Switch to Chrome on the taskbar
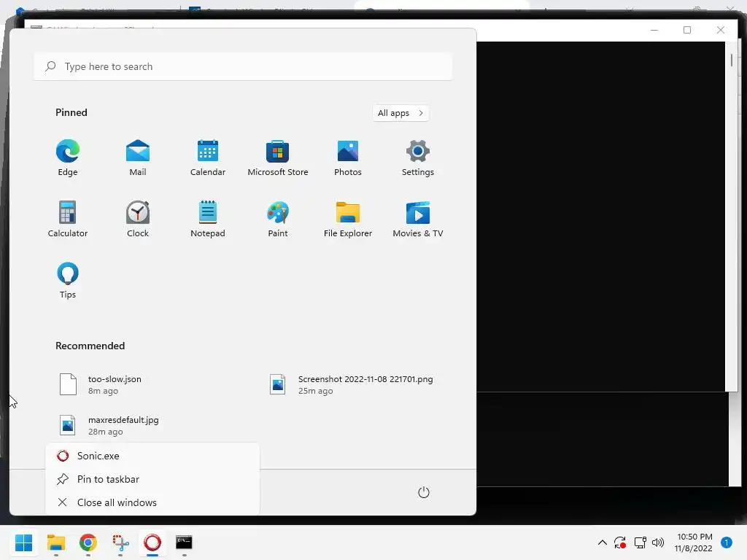This screenshot has height=560, width=747. click(88, 542)
